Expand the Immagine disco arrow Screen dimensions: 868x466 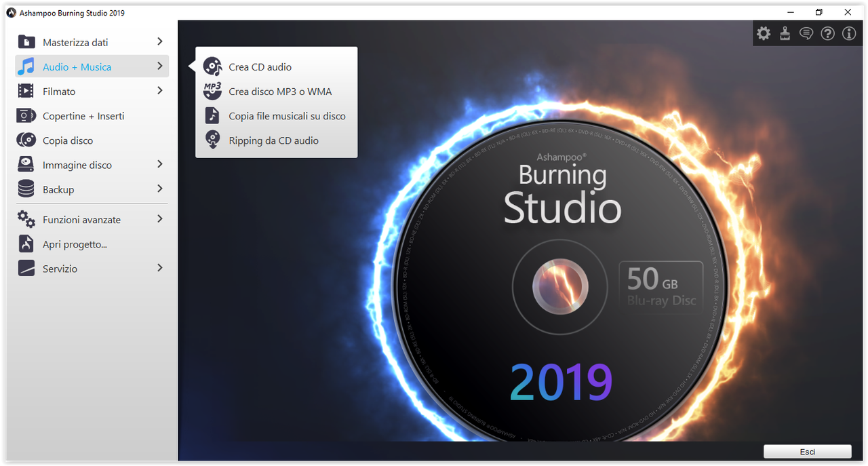click(x=160, y=164)
